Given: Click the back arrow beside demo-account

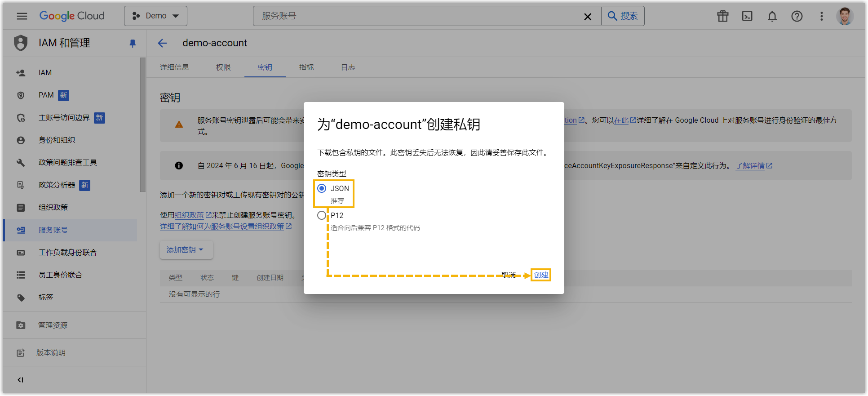Looking at the screenshot, I should [x=162, y=43].
